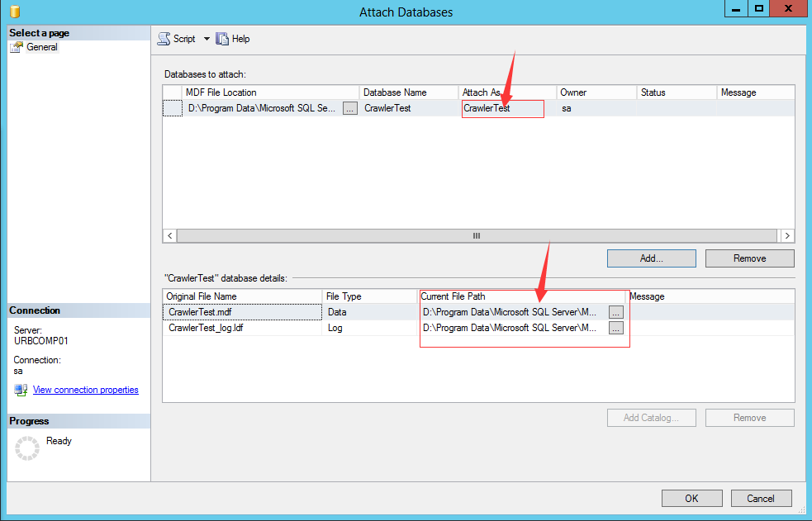Image resolution: width=812 pixels, height=521 pixels.
Task: Open the Script dropdown arrow
Action: point(203,39)
